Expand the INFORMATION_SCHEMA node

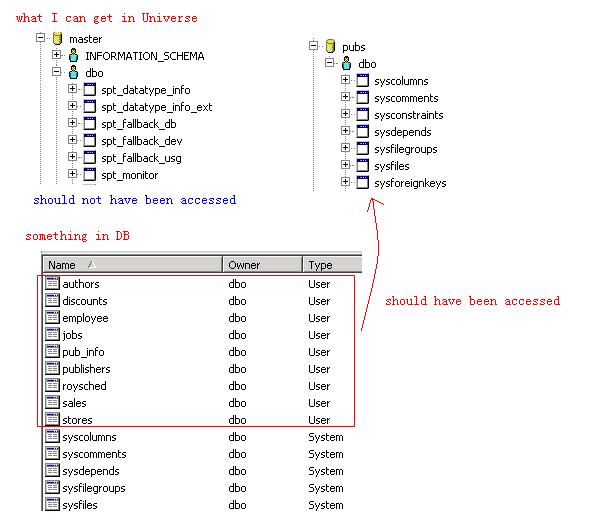click(56, 55)
